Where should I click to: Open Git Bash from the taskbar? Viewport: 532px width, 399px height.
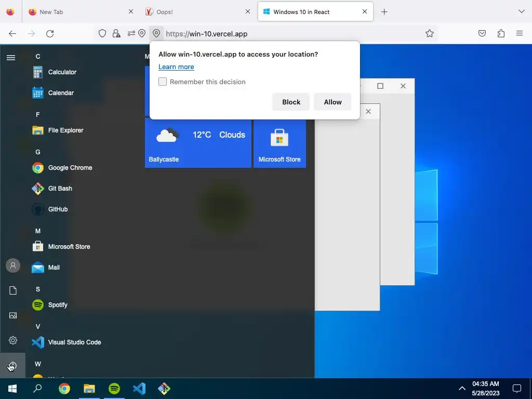pyautogui.click(x=164, y=389)
